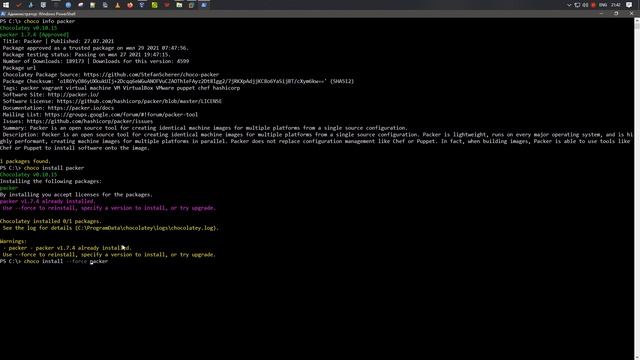Click the 'Package testing status: Passing' line
The image size is (640, 360).
(x=87, y=55)
